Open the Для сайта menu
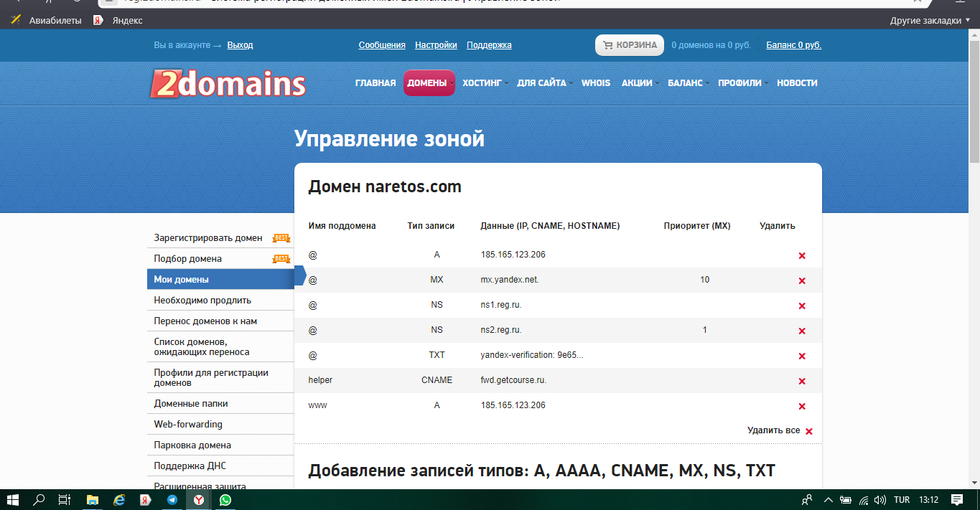Image resolution: width=980 pixels, height=510 pixels. pos(544,83)
